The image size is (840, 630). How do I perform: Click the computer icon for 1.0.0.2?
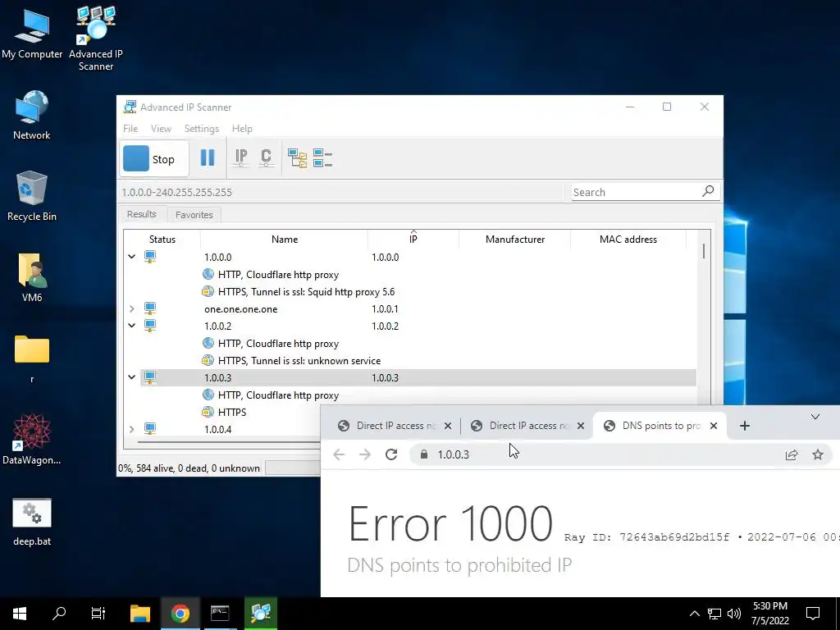click(150, 326)
